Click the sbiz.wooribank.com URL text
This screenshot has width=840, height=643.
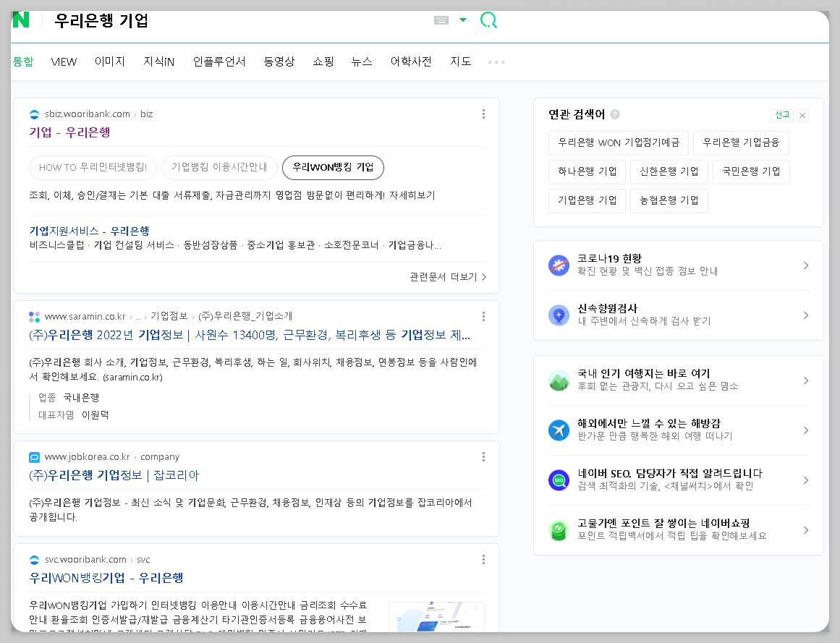(x=88, y=114)
